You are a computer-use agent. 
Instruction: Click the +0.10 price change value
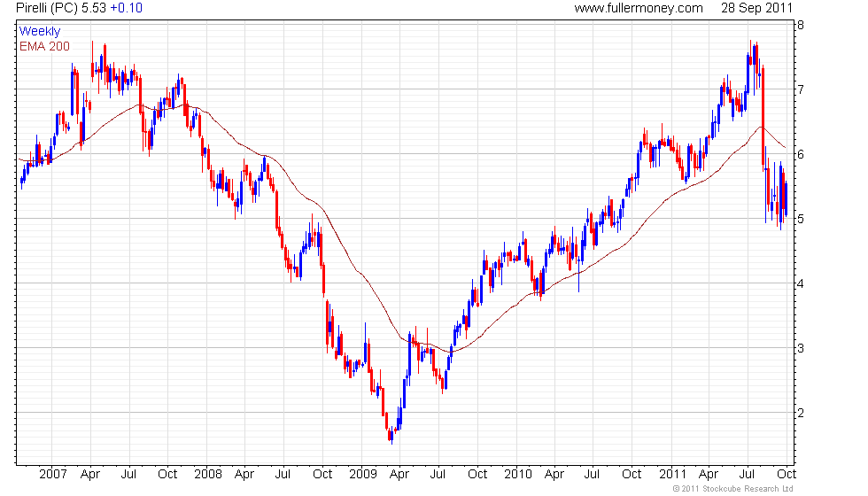pyautogui.click(x=126, y=8)
